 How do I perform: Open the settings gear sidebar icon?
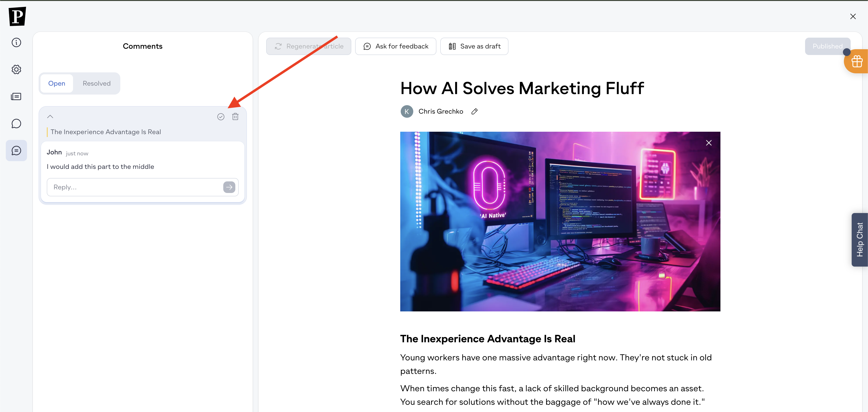pyautogui.click(x=16, y=69)
